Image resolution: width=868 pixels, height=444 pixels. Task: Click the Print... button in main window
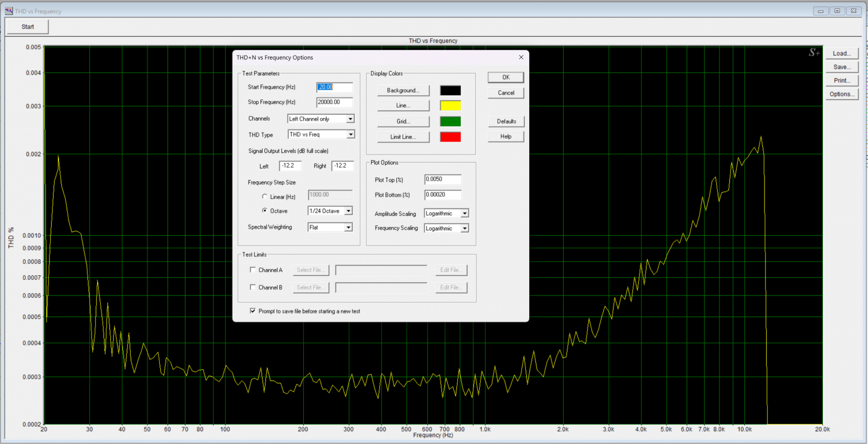pos(842,81)
